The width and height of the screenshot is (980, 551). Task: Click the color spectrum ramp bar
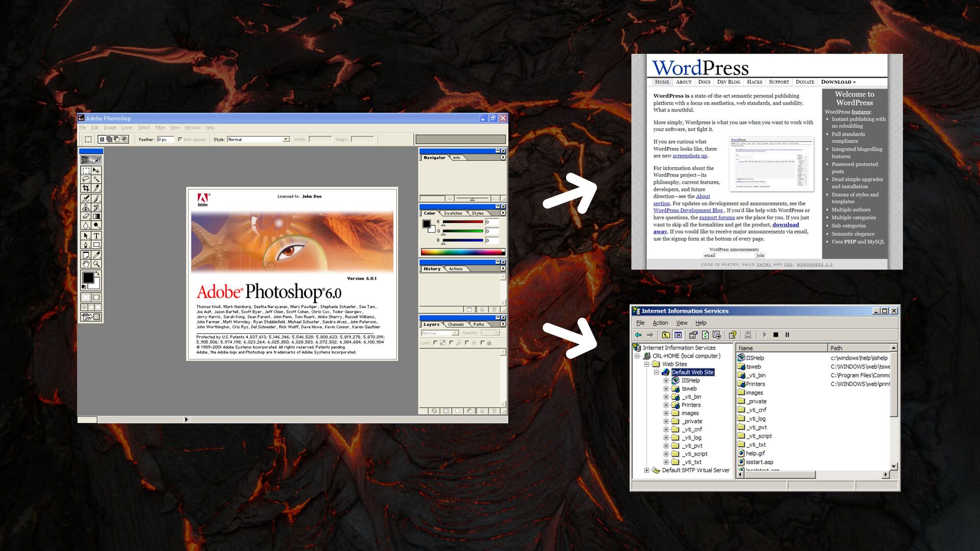462,252
